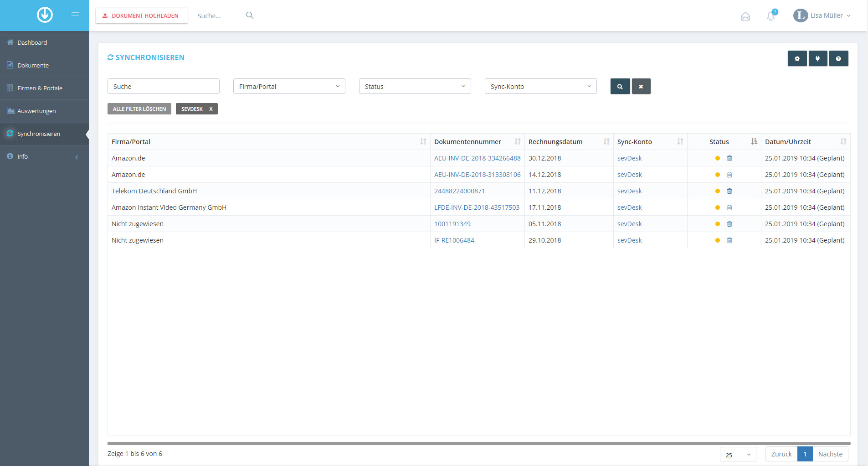The width and height of the screenshot is (868, 466).
Task: Remove the SEVDESK filter tag
Action: [x=211, y=109]
